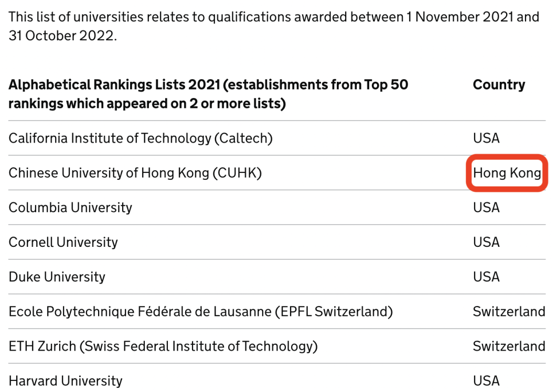The image size is (556, 392).
Task: Click the Alphabetical Rankings Lists 2021 header
Action: (x=209, y=94)
